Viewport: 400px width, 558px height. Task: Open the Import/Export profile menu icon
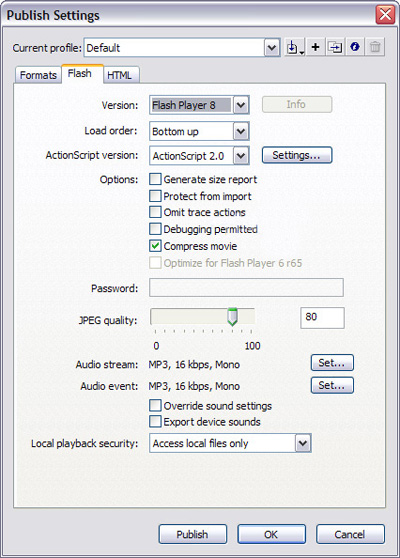[x=295, y=47]
